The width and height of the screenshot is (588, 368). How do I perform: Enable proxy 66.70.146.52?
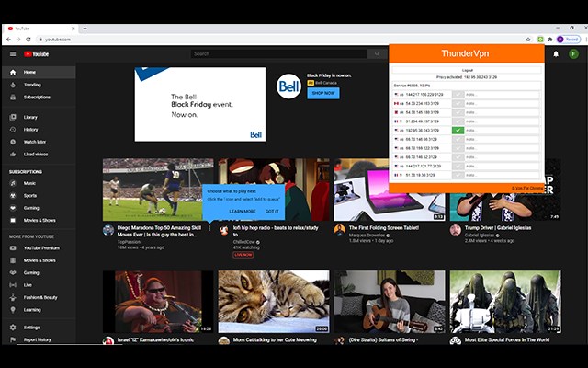458,157
